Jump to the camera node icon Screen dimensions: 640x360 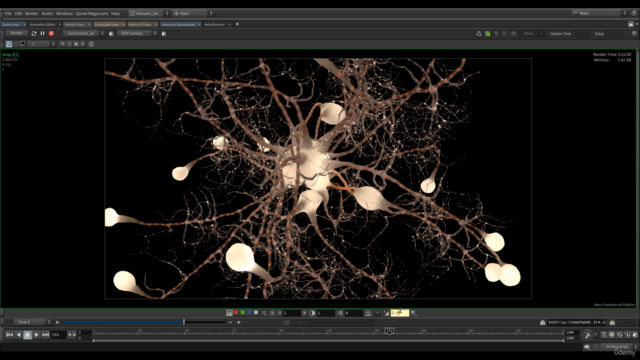click(x=164, y=33)
